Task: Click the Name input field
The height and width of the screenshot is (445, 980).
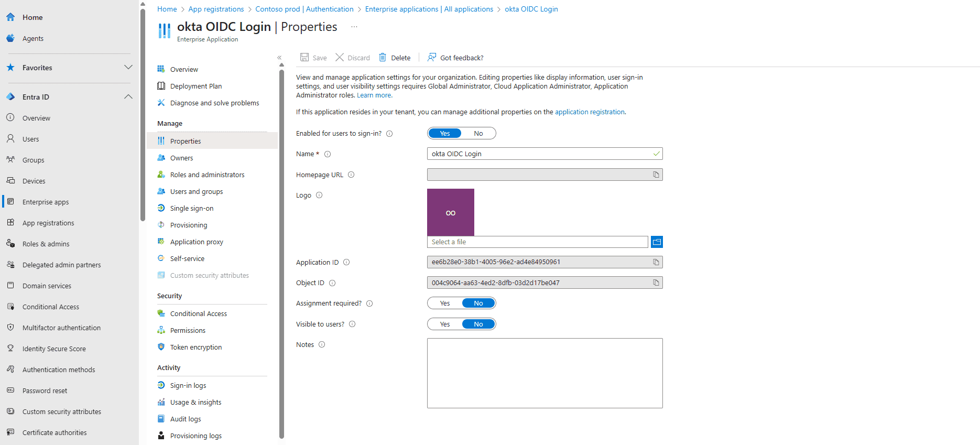Action: pyautogui.click(x=545, y=154)
